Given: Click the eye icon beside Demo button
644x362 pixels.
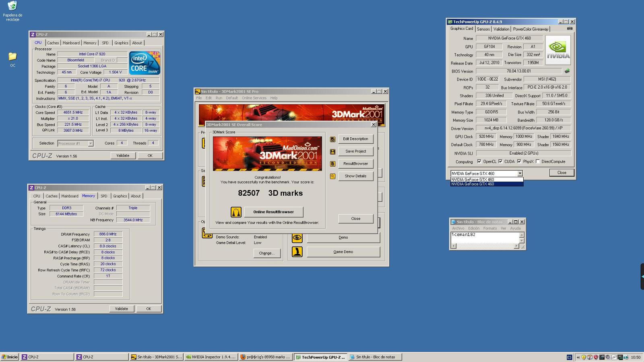Looking at the screenshot, I should click(297, 238).
